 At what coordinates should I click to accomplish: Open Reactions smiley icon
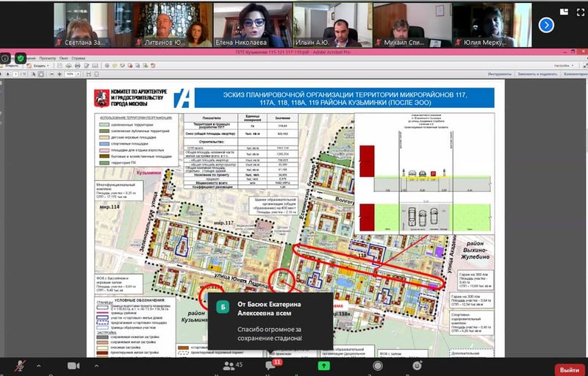click(x=417, y=366)
